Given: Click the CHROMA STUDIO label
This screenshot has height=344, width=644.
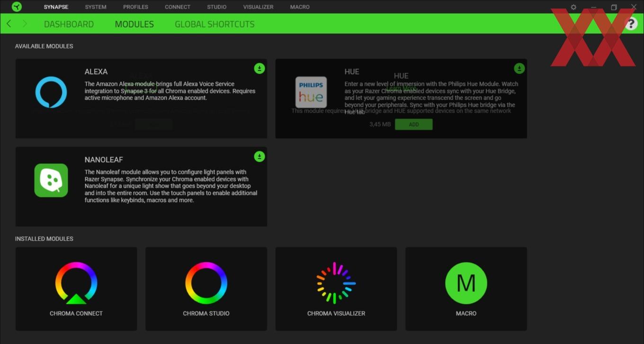Looking at the screenshot, I should tap(206, 314).
